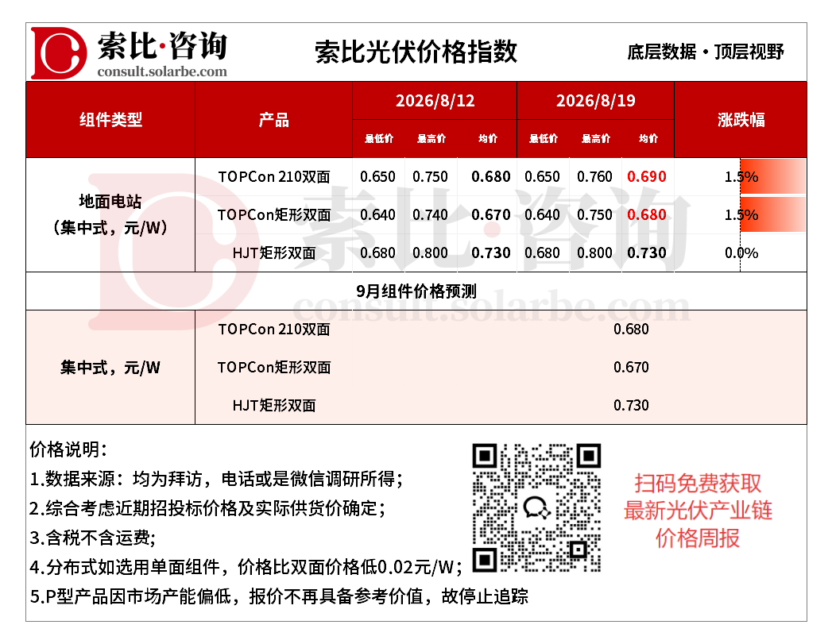The image size is (832, 644).
Task: Select the forecast price 0.680
Action: (x=631, y=330)
